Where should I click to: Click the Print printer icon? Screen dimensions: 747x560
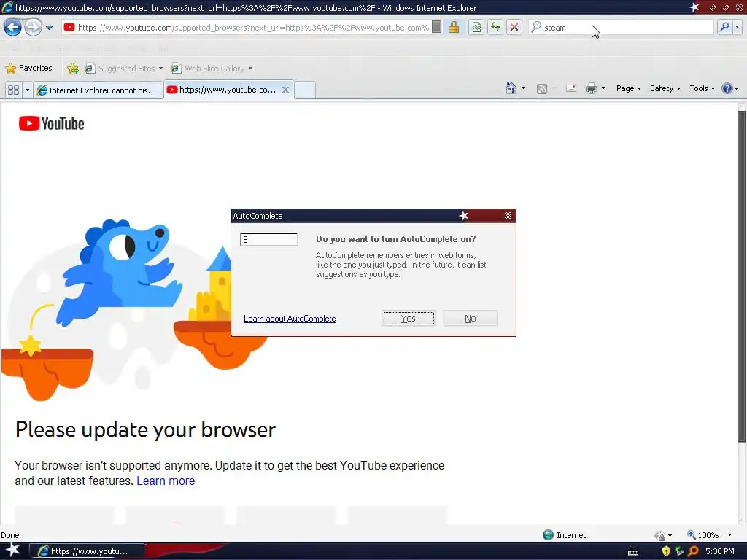[591, 88]
